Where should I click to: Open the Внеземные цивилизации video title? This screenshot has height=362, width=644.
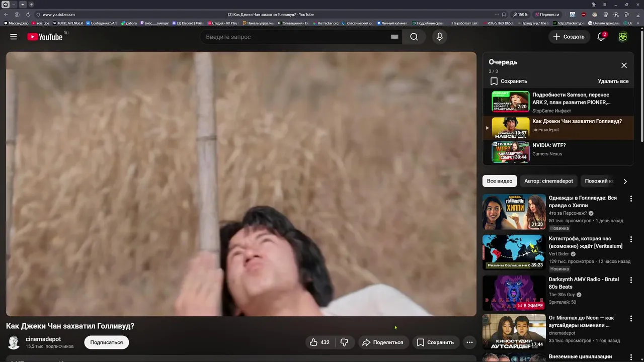[580, 357]
